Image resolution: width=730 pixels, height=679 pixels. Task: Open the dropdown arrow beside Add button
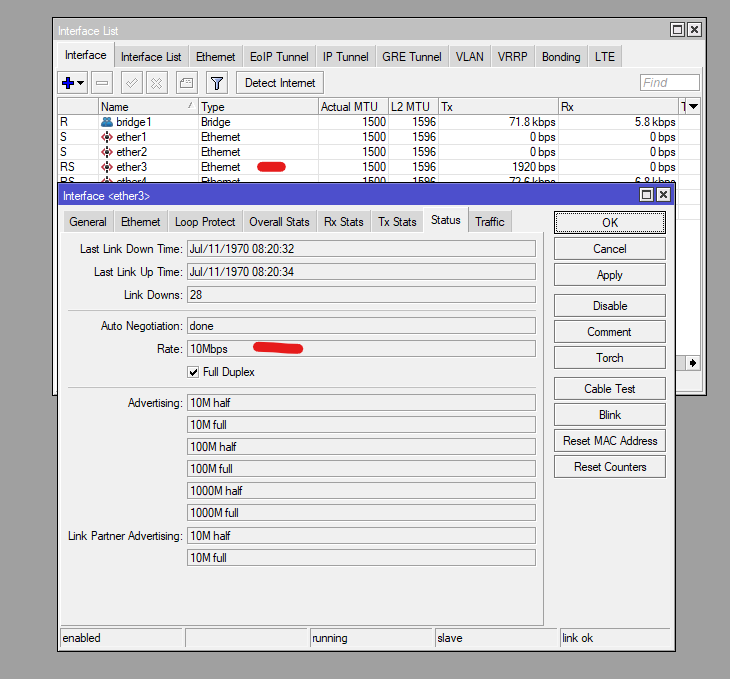(82, 83)
